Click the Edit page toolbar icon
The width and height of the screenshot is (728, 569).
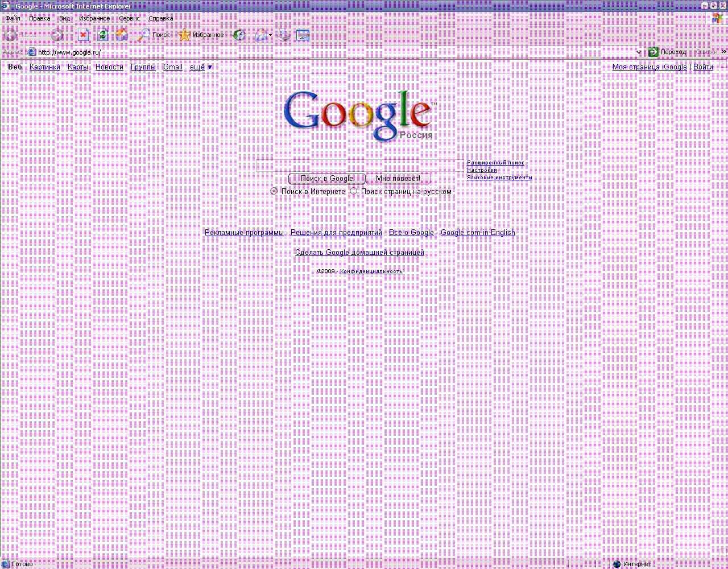pos(303,35)
